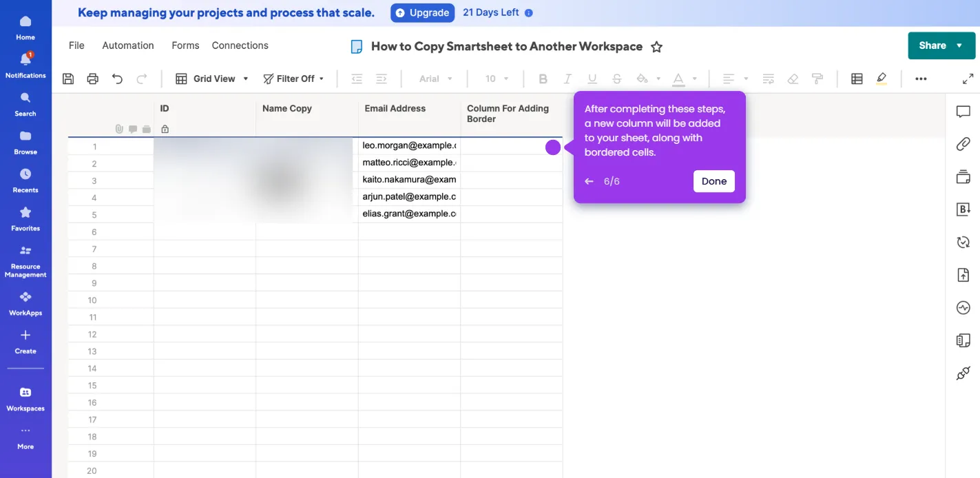Open the fill color dropdown arrow
The height and width of the screenshot is (478, 980).
658,79
